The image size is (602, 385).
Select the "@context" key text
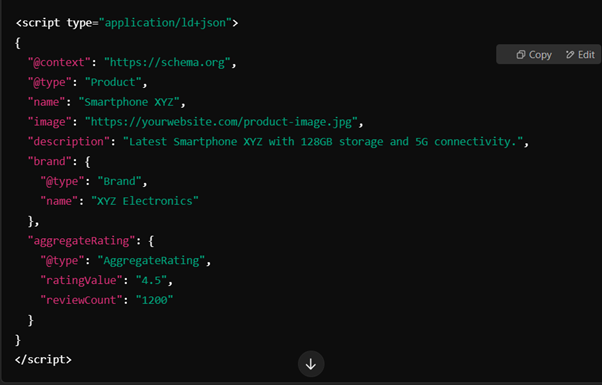point(59,62)
